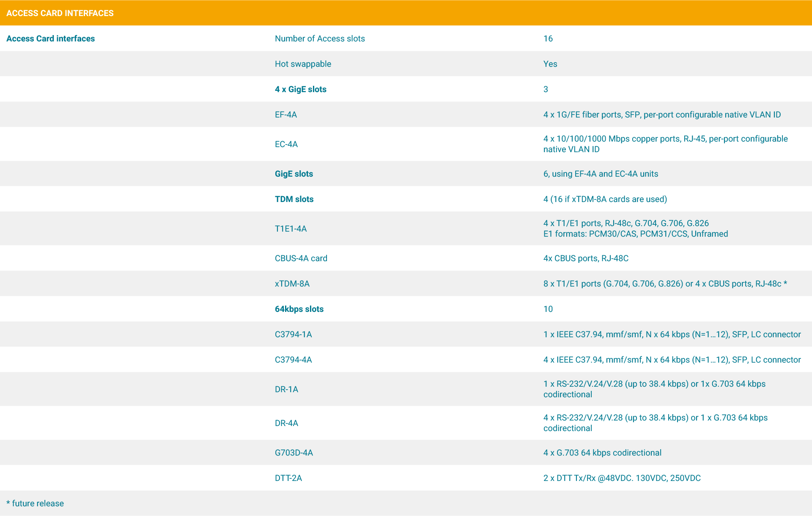Click the bold GigE slots heading
The height and width of the screenshot is (516, 812).
pyautogui.click(x=294, y=174)
